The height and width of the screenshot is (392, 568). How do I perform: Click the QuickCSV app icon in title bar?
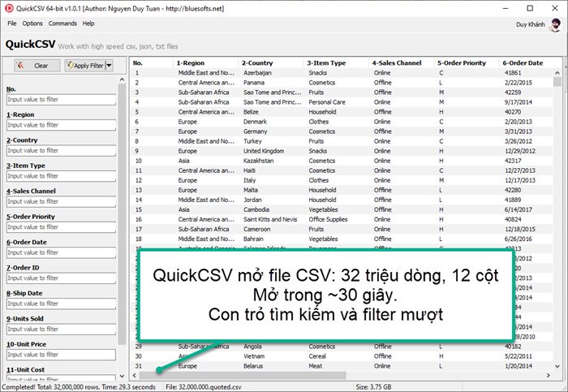coord(9,8)
